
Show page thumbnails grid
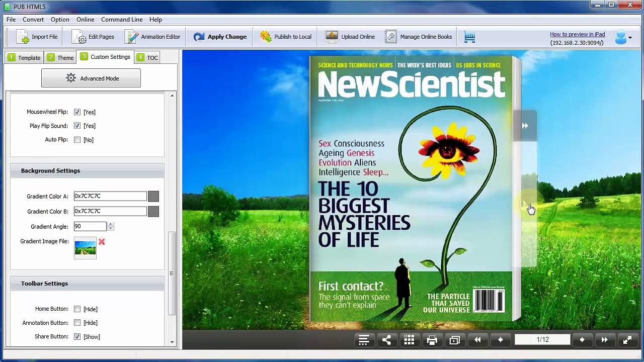(x=409, y=340)
